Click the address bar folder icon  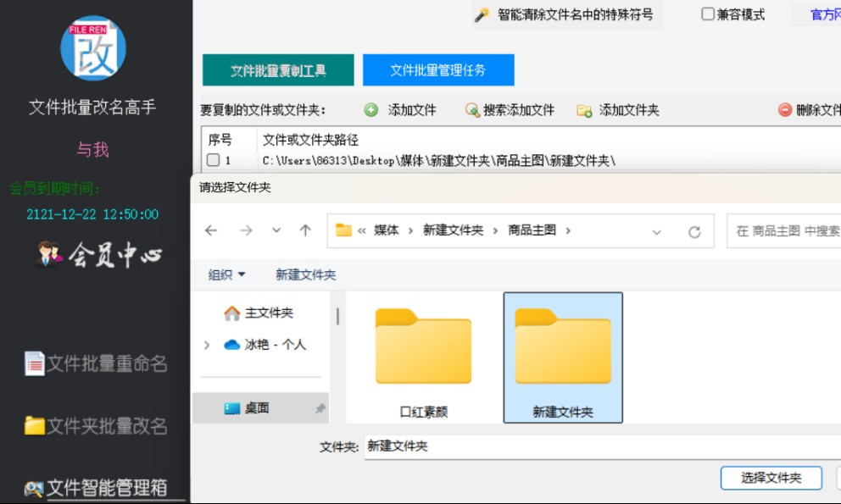(x=343, y=230)
